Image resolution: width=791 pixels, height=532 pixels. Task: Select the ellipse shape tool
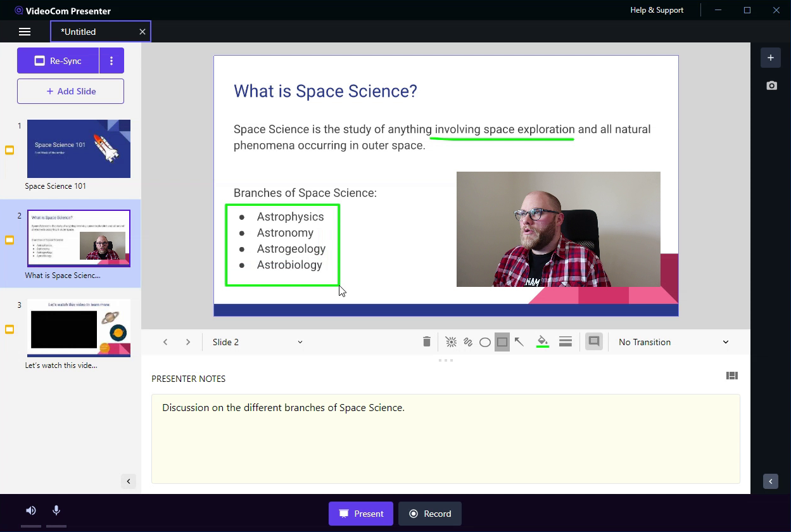coord(485,342)
